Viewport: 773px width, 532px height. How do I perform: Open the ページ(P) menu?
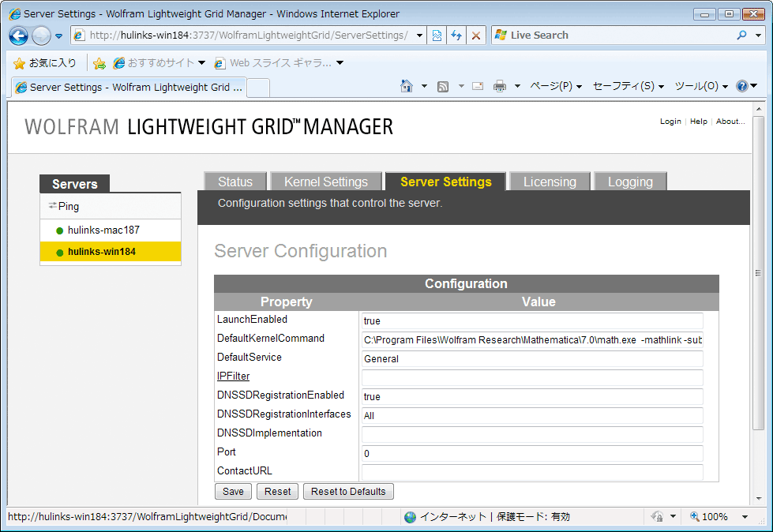pyautogui.click(x=556, y=86)
